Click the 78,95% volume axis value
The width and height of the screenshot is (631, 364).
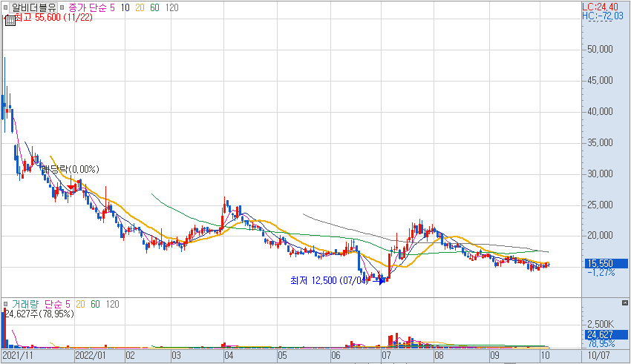point(601,344)
